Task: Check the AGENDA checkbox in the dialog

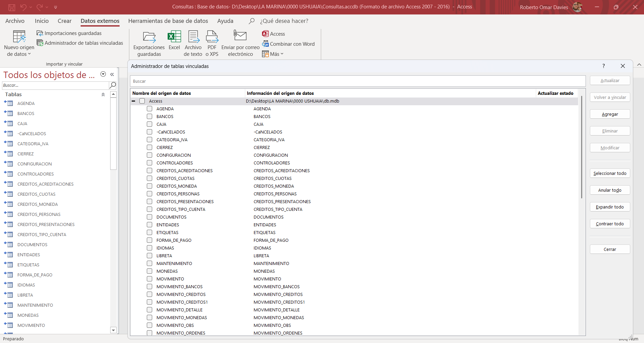Action: point(149,109)
